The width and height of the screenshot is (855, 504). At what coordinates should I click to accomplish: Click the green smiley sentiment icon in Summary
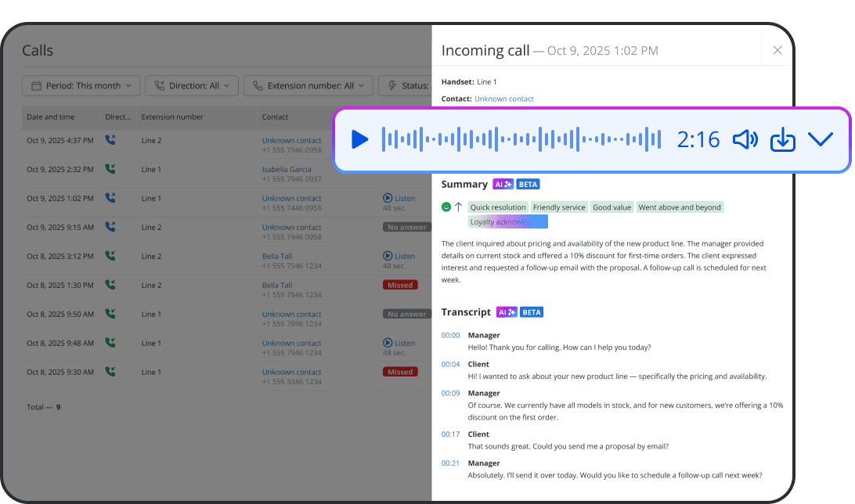(446, 207)
